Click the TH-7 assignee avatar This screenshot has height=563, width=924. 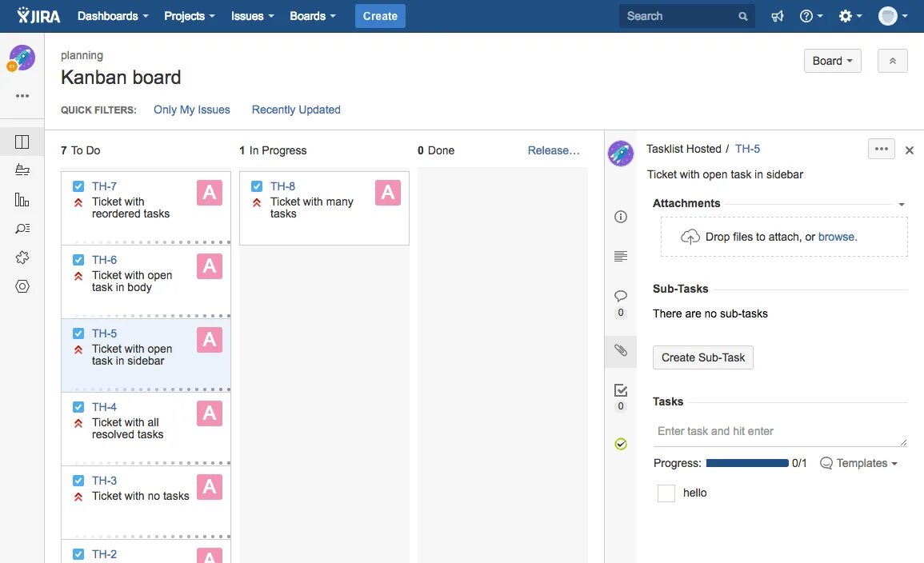(x=209, y=193)
